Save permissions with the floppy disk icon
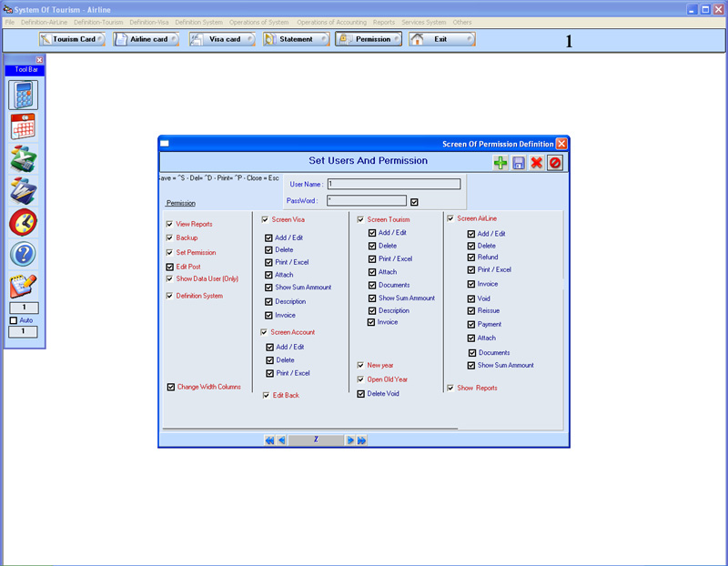The image size is (728, 566). pos(519,162)
